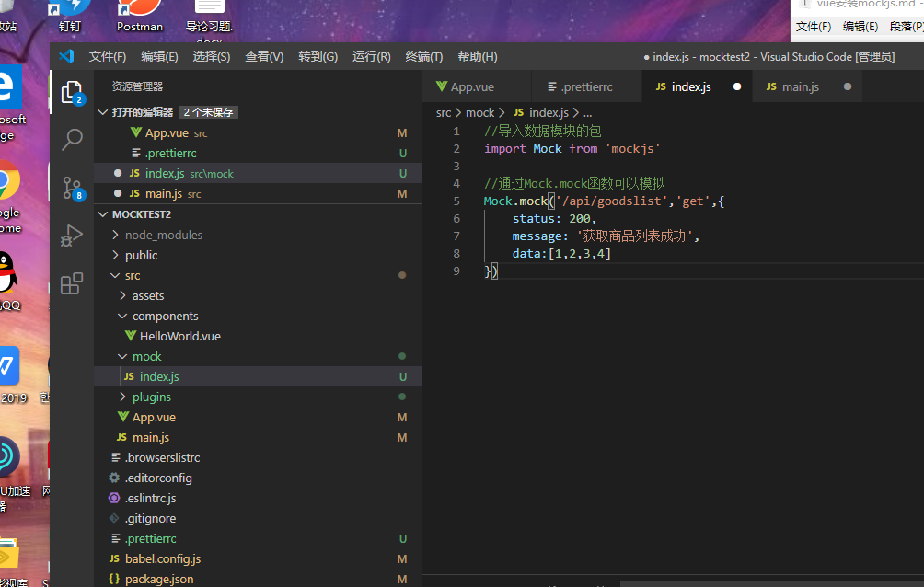Open babel.config.js in explorer
The image size is (924, 587).
(x=258, y=558)
